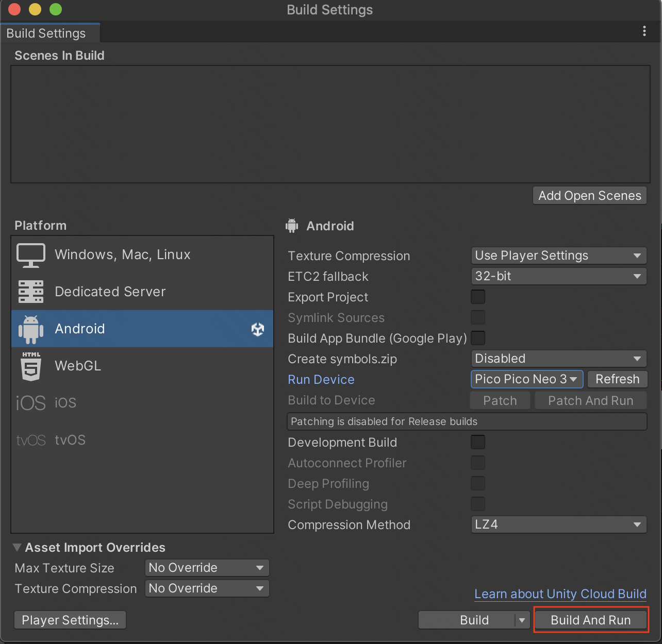Select the Windows, Mac, Linux platform
662x644 pixels.
(x=142, y=255)
